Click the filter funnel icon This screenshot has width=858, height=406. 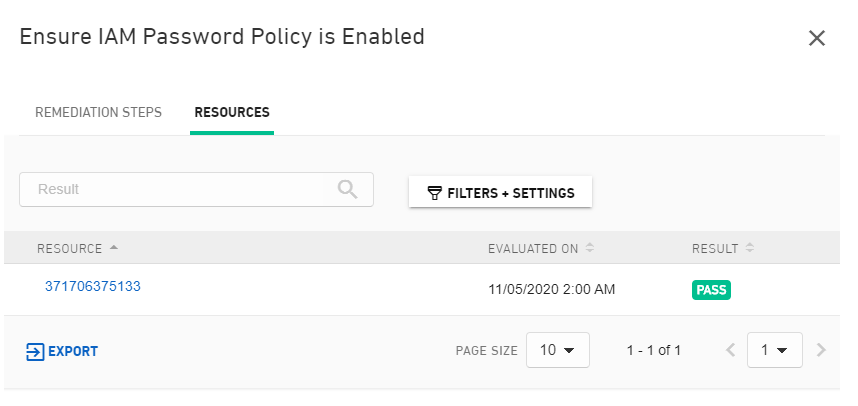tap(434, 193)
